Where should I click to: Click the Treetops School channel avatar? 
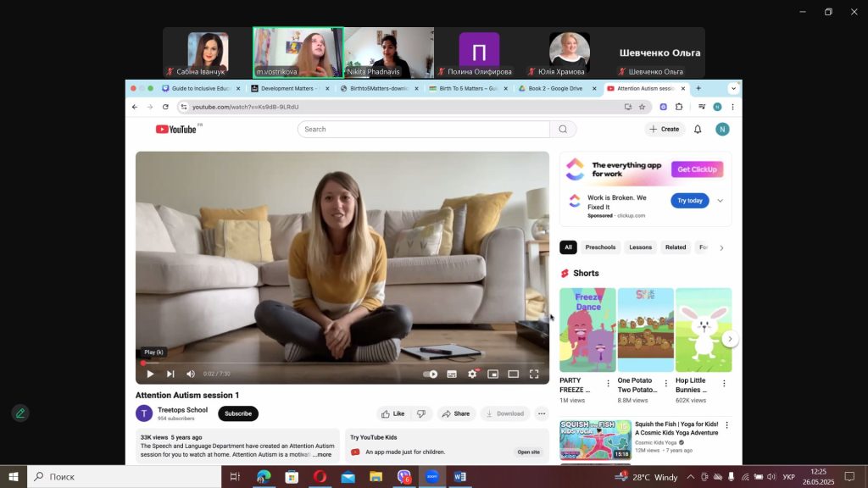(x=144, y=413)
